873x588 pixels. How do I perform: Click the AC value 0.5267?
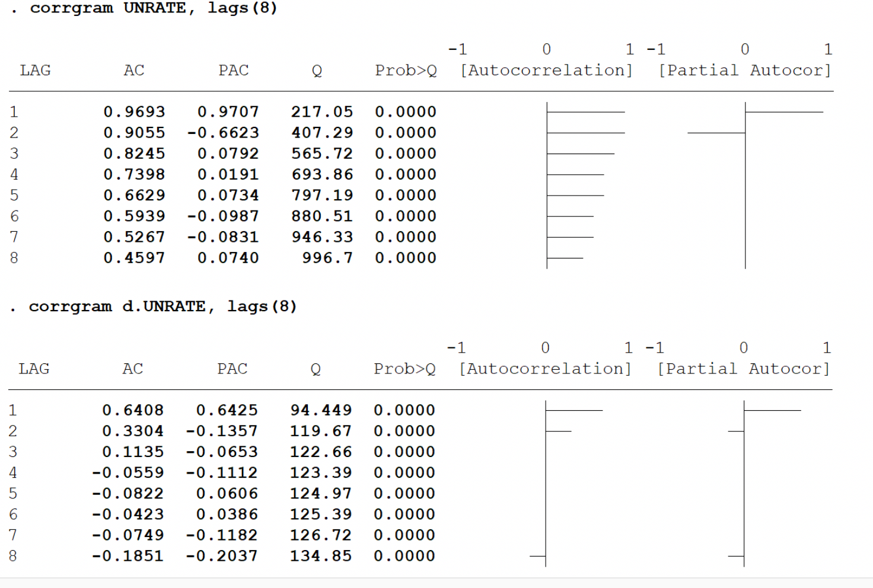pyautogui.click(x=134, y=237)
